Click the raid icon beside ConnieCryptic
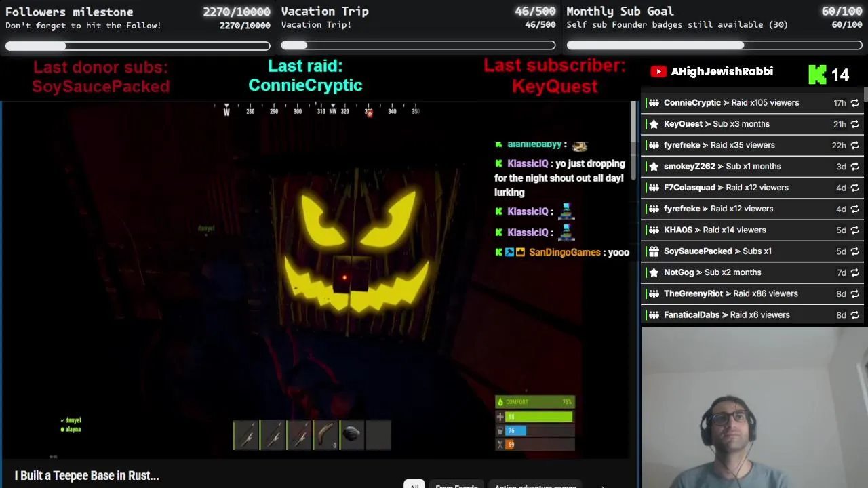Viewport: 868px width, 488px height. pos(654,103)
